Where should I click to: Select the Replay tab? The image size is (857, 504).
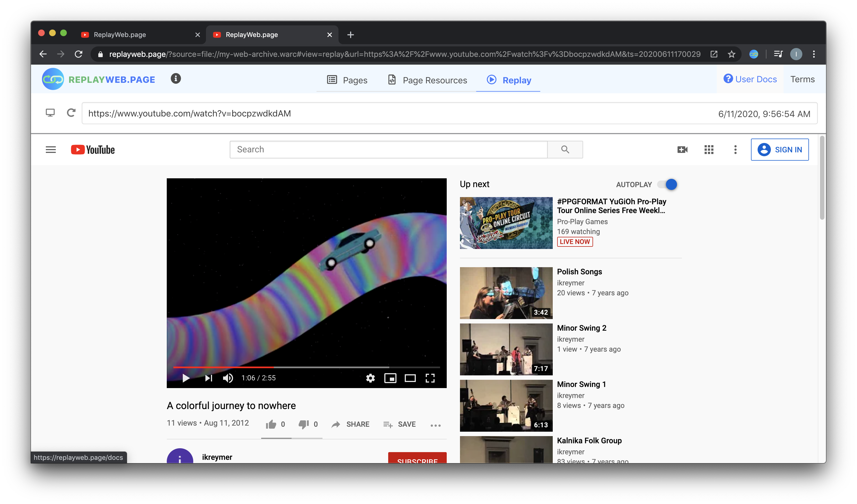[x=508, y=80]
